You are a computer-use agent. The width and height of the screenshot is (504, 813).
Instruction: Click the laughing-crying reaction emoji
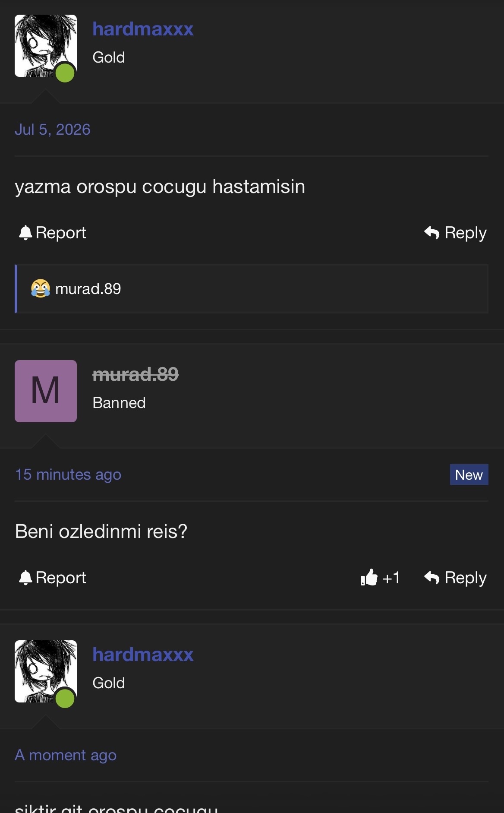click(40, 288)
